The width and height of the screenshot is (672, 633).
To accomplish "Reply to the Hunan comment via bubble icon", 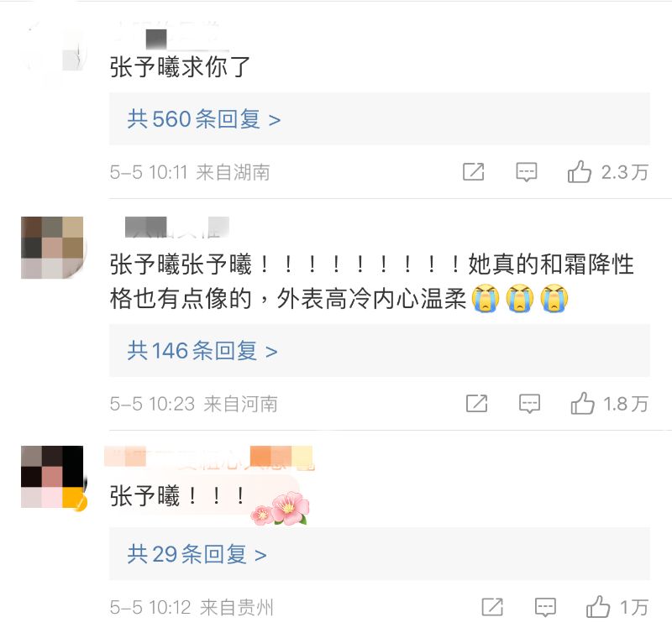I will (527, 172).
